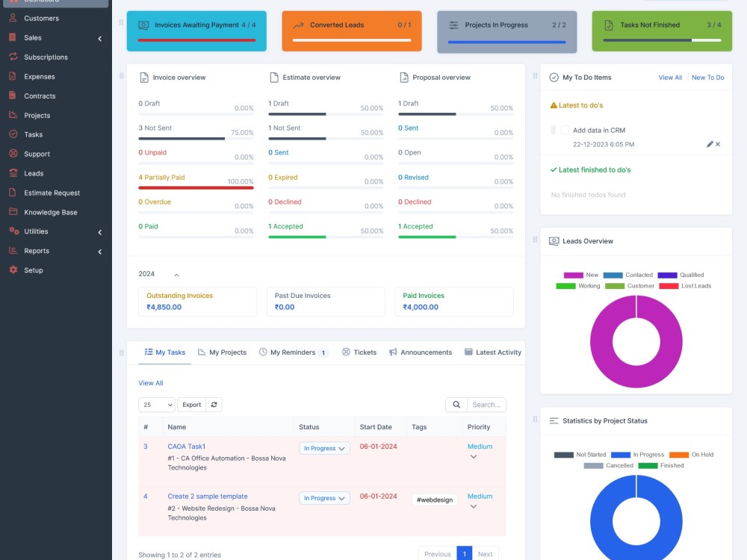The image size is (747, 560).
Task: Click the magenta donut in Leads Overview
Action: tap(601, 341)
